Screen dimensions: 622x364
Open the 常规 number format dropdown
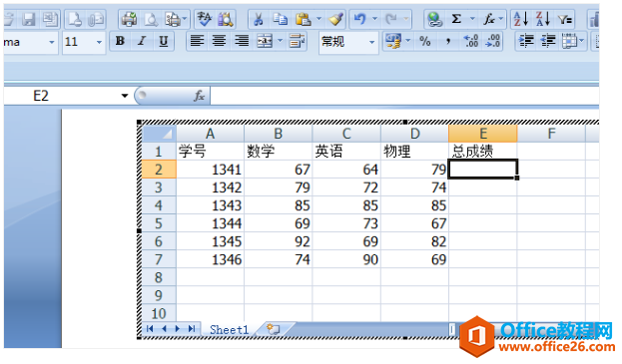(371, 42)
